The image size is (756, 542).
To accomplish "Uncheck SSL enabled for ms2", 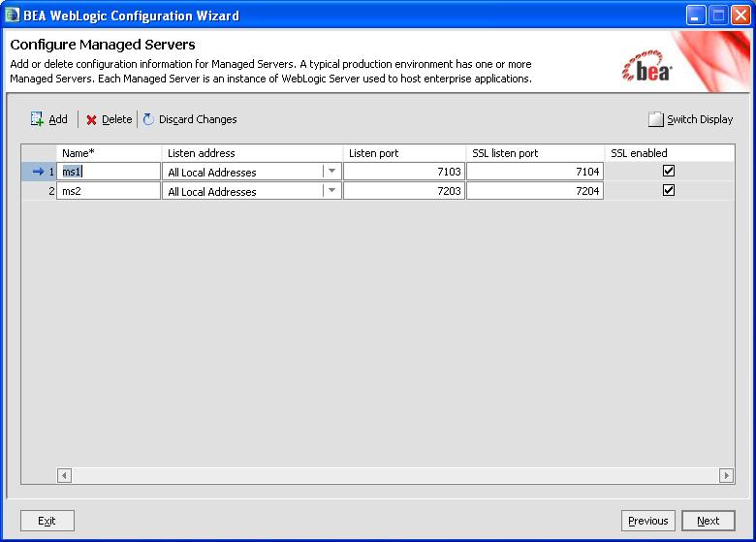I will click(x=668, y=190).
